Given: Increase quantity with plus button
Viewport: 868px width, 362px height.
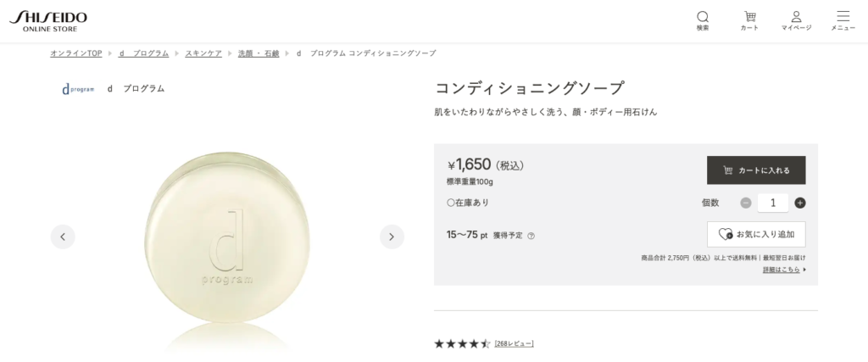Looking at the screenshot, I should 800,203.
